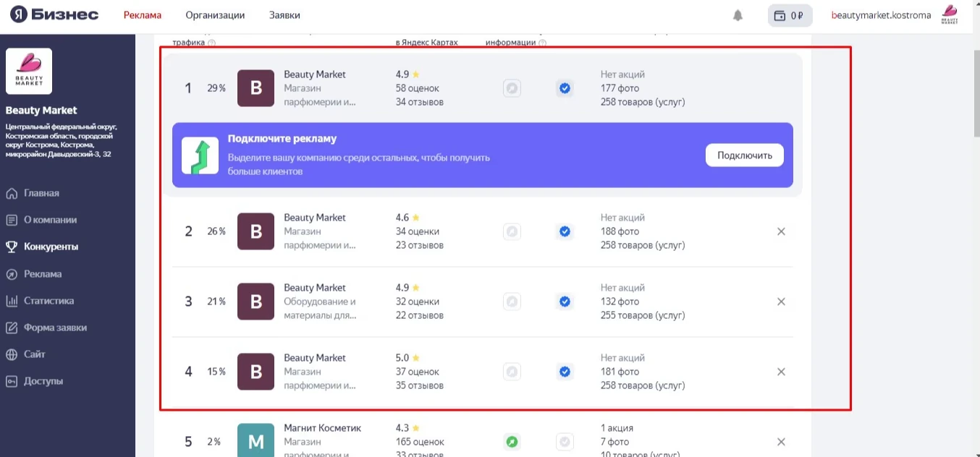Click the М logo of Магнит Косметик
The height and width of the screenshot is (457, 980).
(x=255, y=440)
